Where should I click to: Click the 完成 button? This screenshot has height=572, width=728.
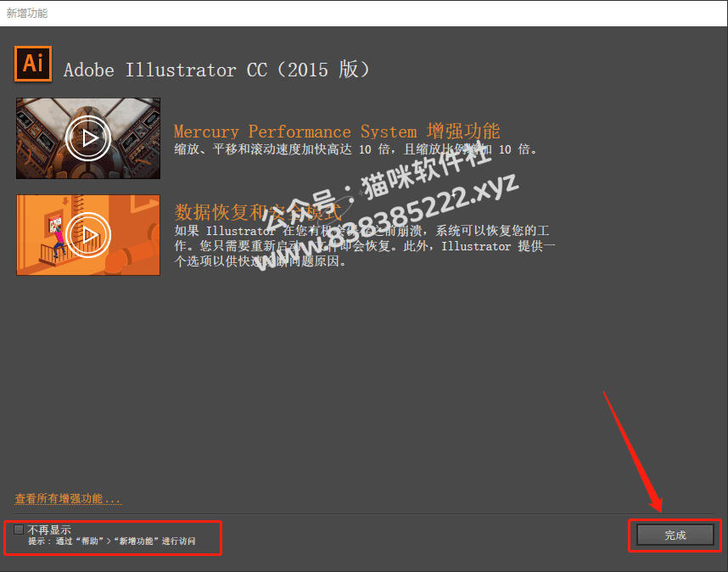pos(675,535)
